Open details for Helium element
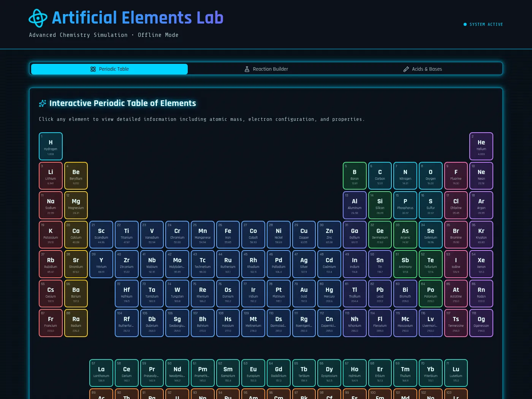This screenshot has height=399, width=532. 481,146
